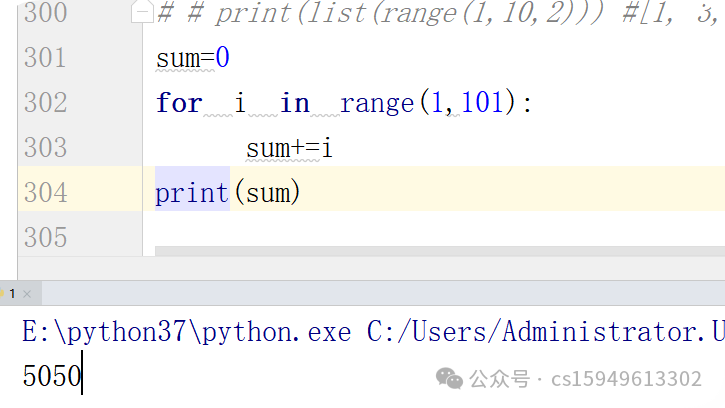Click 'range' in the for loop
The width and height of the screenshot is (725, 408).
tap(377, 104)
